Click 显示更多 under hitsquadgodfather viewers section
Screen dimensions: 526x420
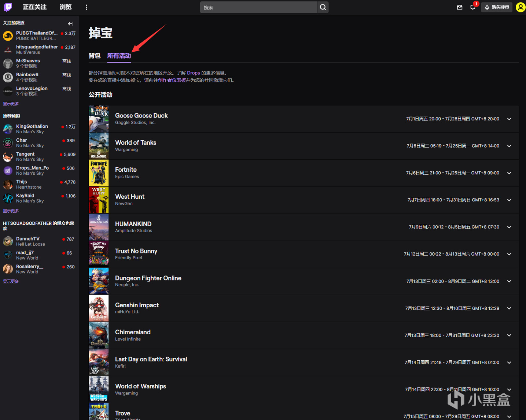[x=11, y=282]
